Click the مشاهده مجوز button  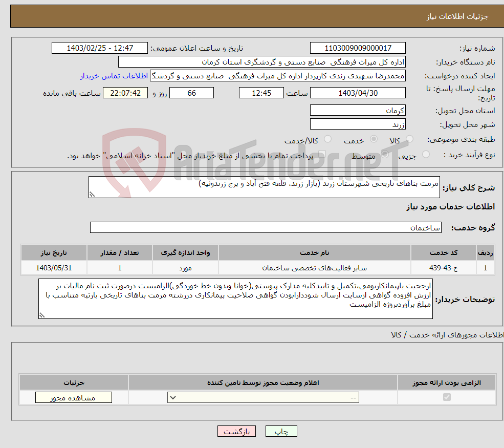(x=74, y=397)
